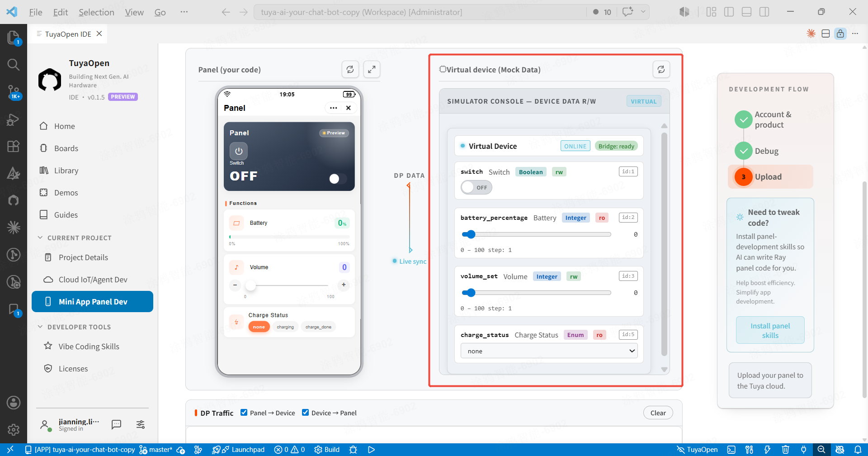The width and height of the screenshot is (868, 456).
Task: Tap the power Switch icon in panel card
Action: coord(239,151)
